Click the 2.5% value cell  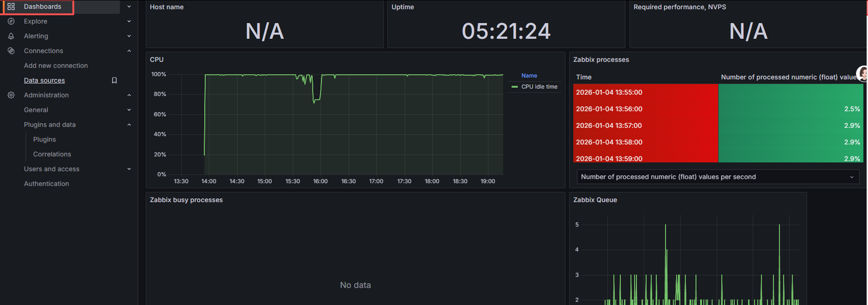791,109
